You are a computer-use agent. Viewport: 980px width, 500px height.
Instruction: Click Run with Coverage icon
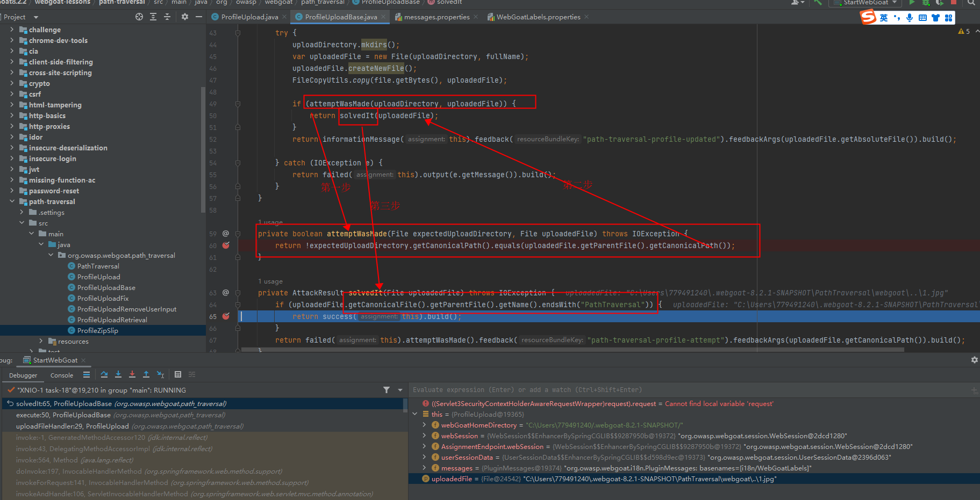[940, 3]
